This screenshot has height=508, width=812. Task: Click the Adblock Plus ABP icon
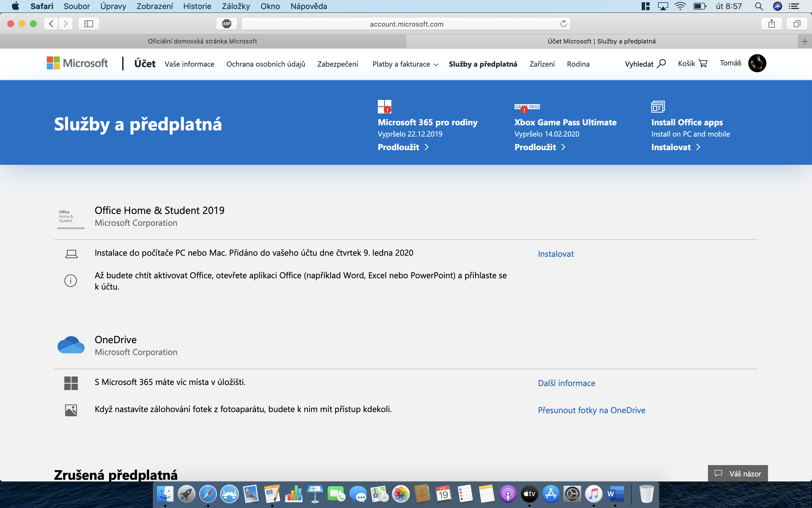coord(227,23)
